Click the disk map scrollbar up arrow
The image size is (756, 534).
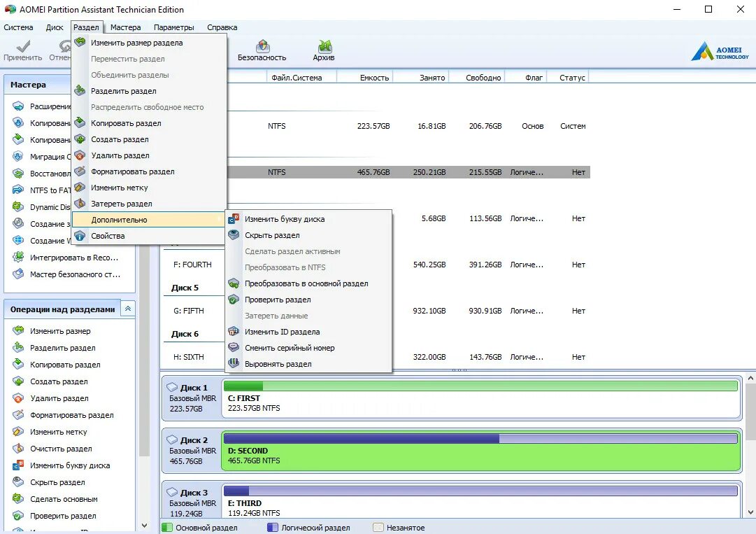[x=750, y=379]
